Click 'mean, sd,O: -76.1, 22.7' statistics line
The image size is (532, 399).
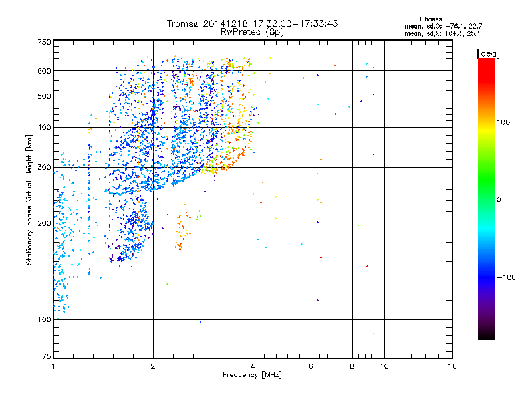[443, 26]
